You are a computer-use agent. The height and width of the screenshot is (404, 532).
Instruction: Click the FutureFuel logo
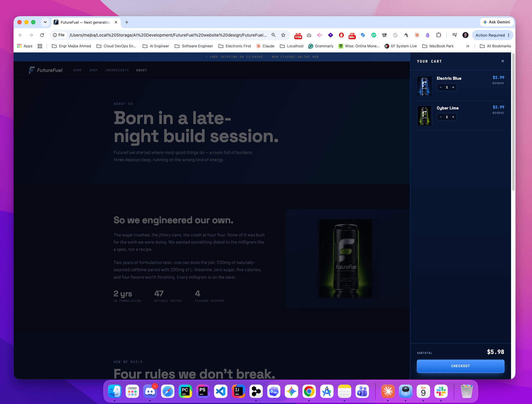click(x=46, y=70)
